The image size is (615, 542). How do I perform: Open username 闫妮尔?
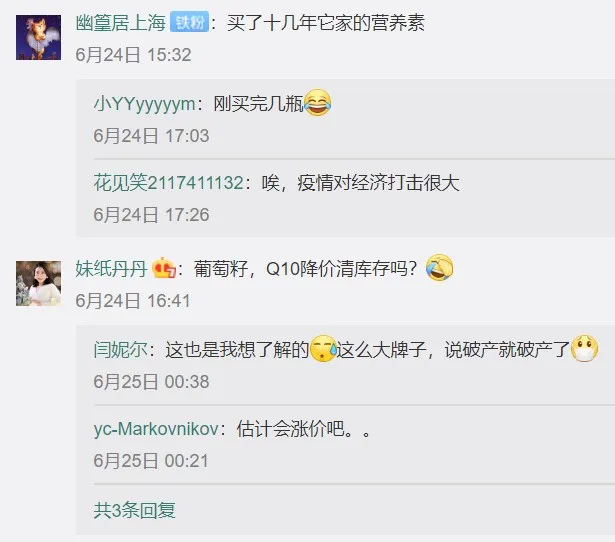point(121,349)
